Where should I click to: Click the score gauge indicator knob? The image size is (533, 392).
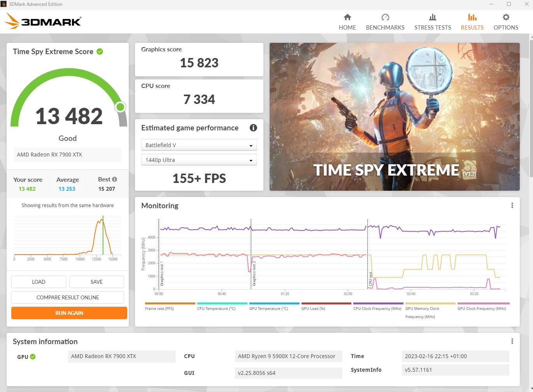[120, 107]
